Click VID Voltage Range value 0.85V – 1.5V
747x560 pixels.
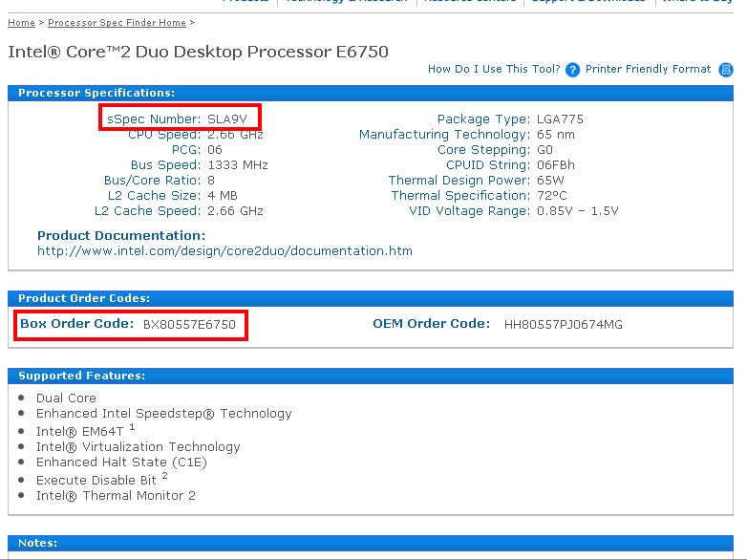[x=577, y=210]
